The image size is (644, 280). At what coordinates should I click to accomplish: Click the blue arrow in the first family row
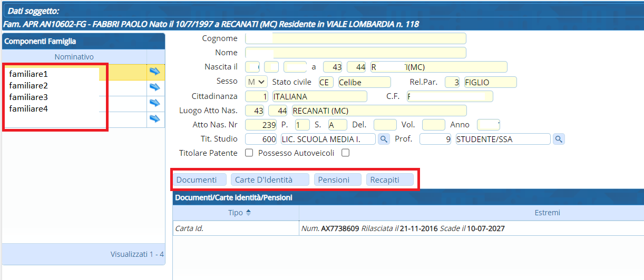154,72
